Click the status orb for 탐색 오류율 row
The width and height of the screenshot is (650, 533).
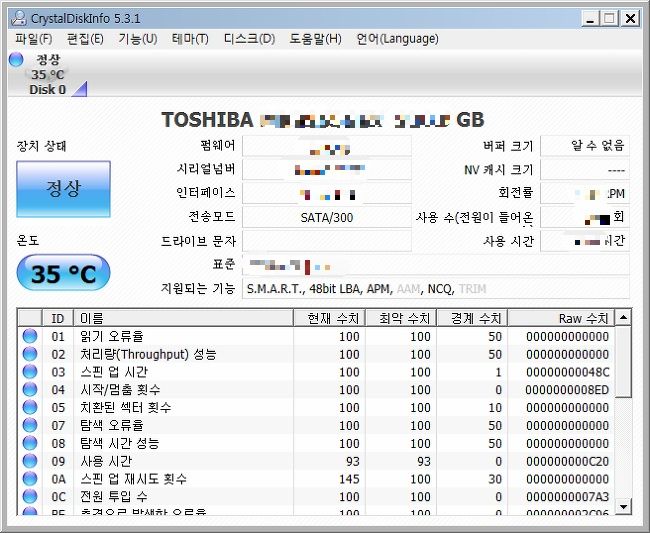point(30,425)
